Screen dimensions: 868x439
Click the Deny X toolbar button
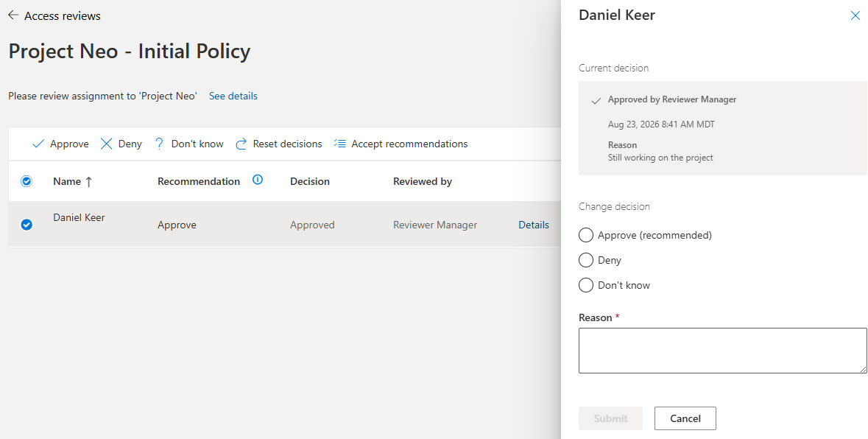click(x=121, y=144)
